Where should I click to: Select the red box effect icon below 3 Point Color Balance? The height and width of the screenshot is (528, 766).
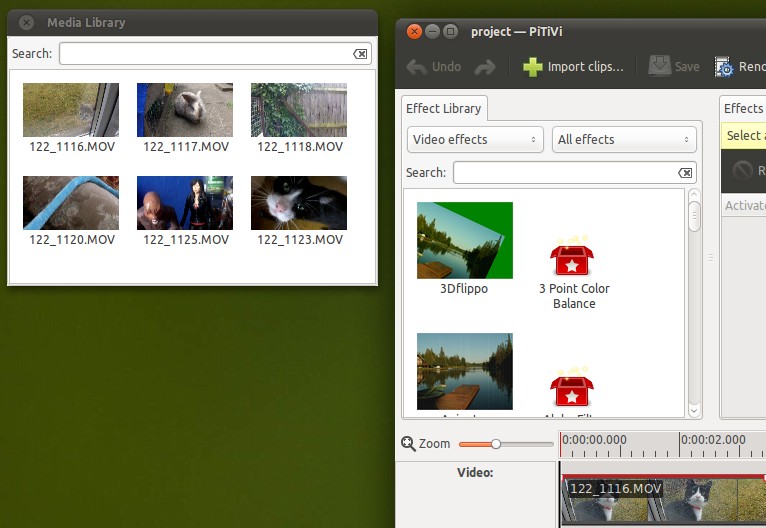(572, 387)
